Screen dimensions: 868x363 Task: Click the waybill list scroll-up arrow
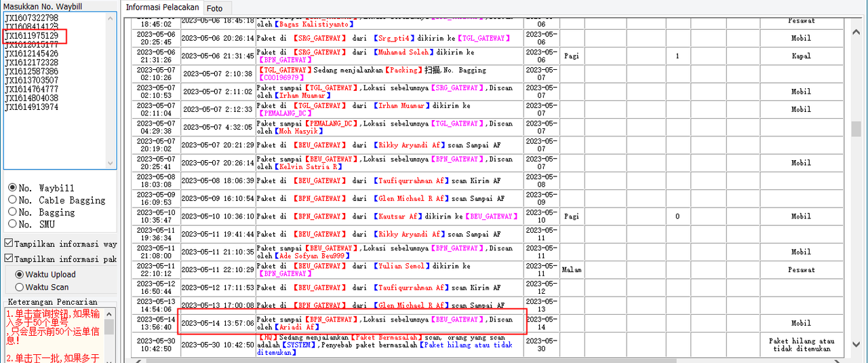tap(112, 17)
